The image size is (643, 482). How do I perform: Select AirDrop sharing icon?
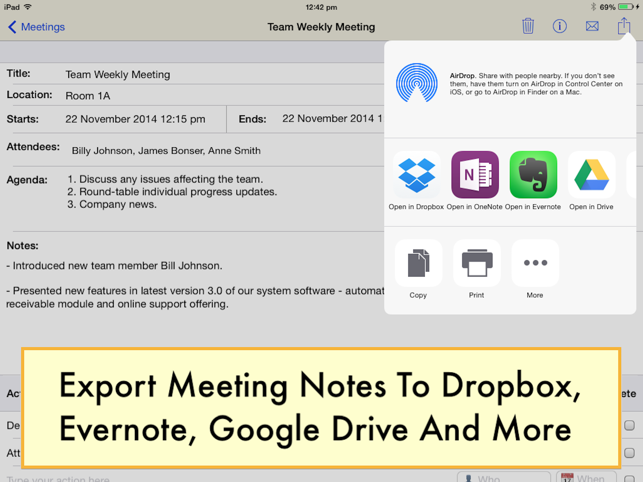click(x=417, y=82)
